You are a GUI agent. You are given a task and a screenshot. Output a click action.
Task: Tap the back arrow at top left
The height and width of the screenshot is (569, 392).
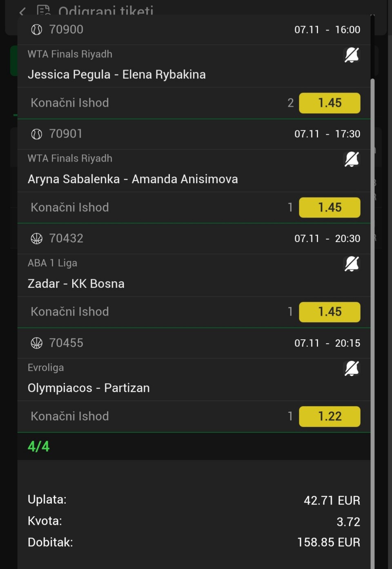[x=22, y=11]
